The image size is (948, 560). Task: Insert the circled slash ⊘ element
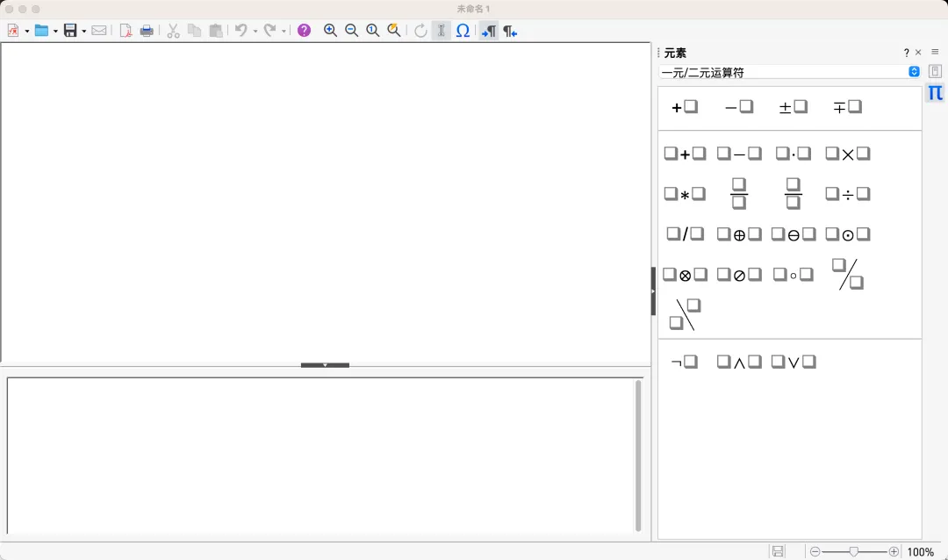[x=739, y=275]
